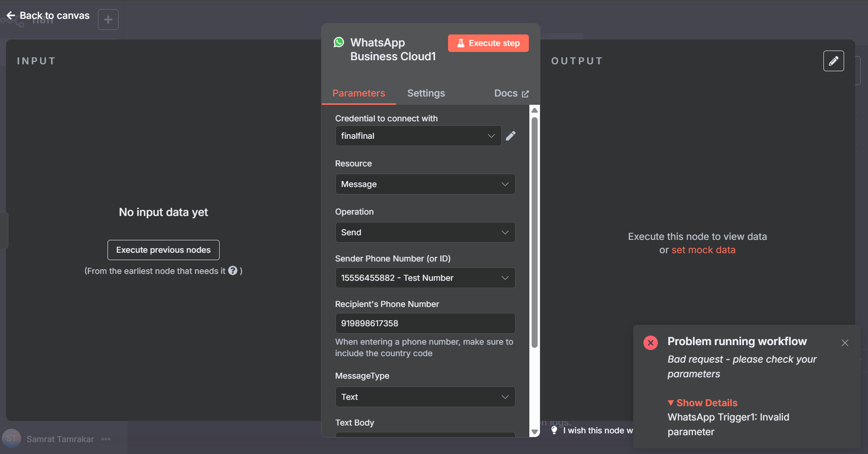The width and height of the screenshot is (868, 454).
Task: Click the lightbulb feedback icon
Action: (554, 430)
